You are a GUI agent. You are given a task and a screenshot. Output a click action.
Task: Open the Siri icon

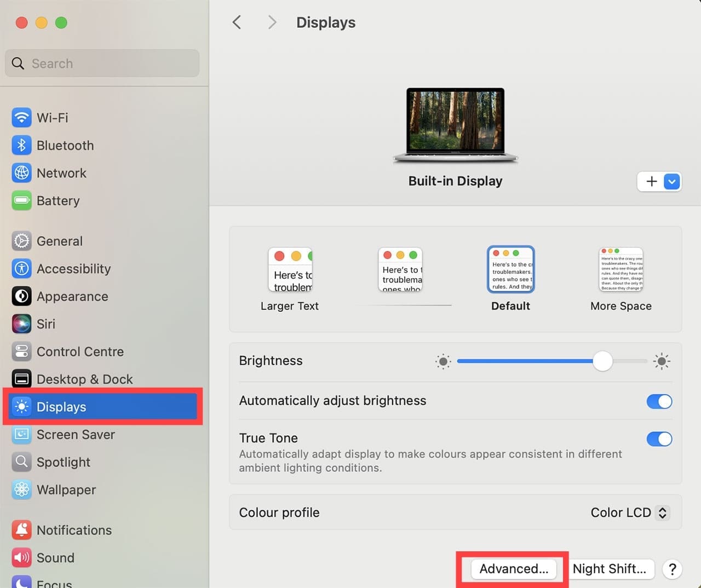tap(21, 324)
